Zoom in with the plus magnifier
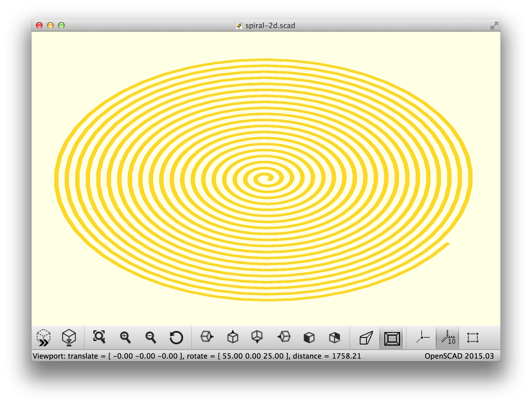The height and width of the screenshot is (405, 532). pos(125,337)
